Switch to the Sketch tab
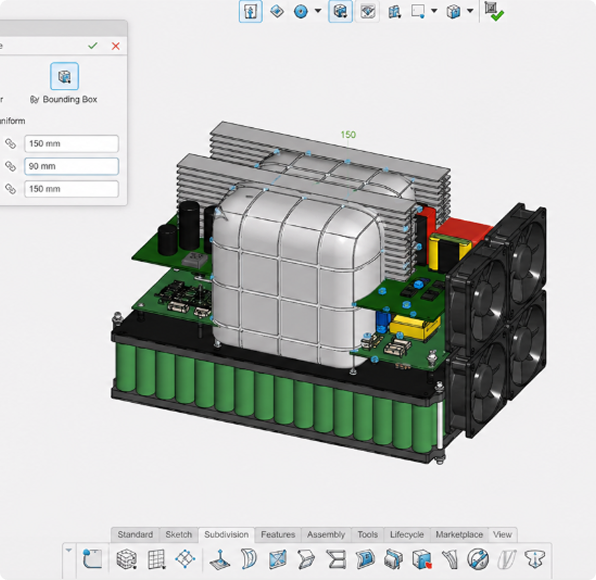 [x=179, y=535]
